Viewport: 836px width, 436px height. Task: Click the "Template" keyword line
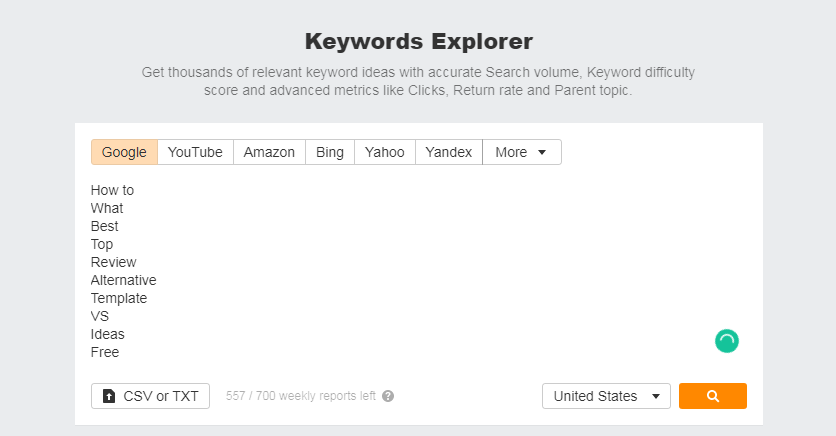(x=118, y=298)
